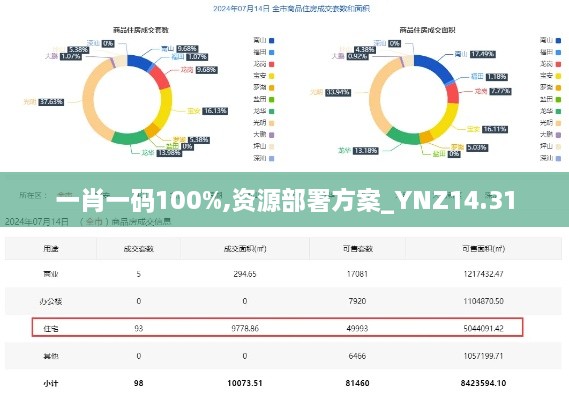The image size is (569, 400).
Task: Click the 17.49% label beside 南山
Action: point(483,54)
